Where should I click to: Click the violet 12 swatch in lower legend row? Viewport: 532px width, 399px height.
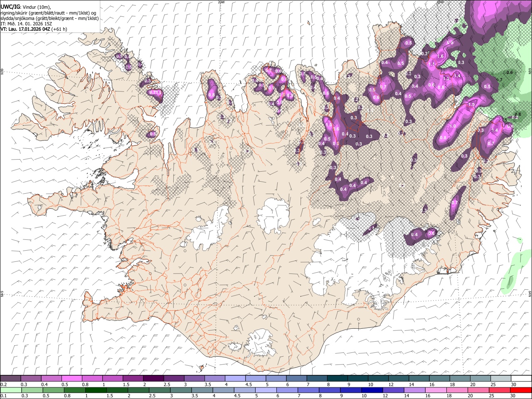394,390
